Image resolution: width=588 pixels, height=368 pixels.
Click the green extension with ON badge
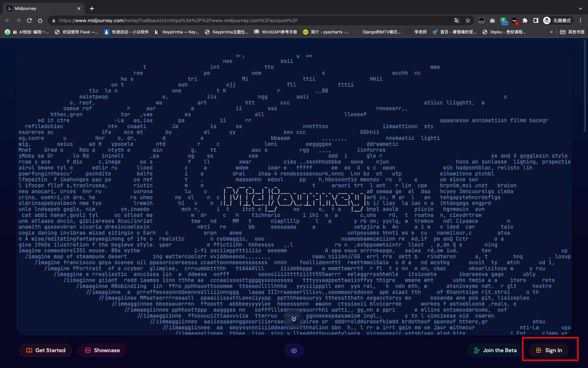tap(504, 21)
